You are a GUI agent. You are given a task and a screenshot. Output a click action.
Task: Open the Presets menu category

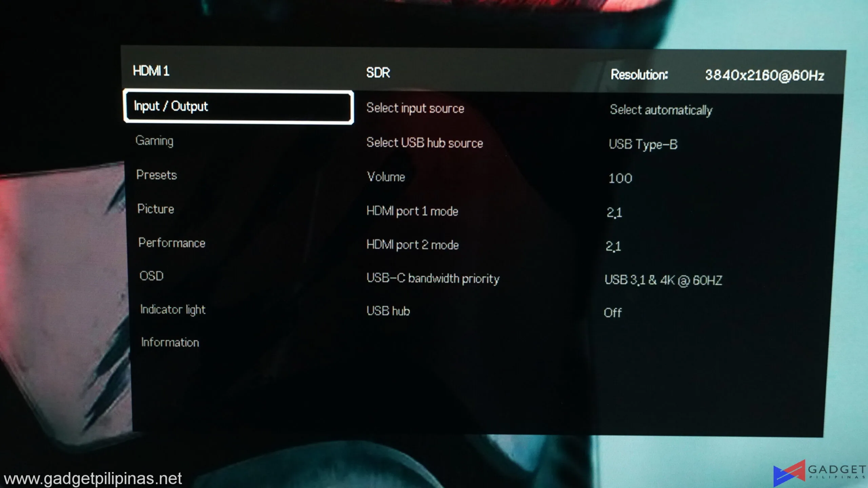156,175
